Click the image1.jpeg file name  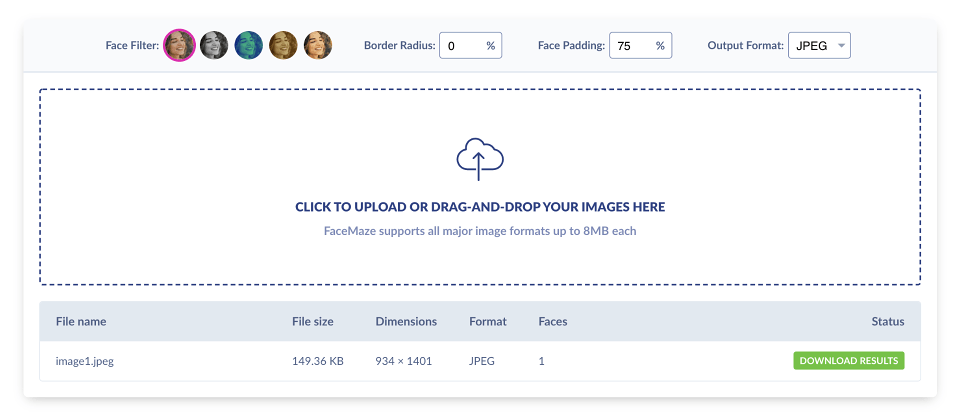point(84,361)
